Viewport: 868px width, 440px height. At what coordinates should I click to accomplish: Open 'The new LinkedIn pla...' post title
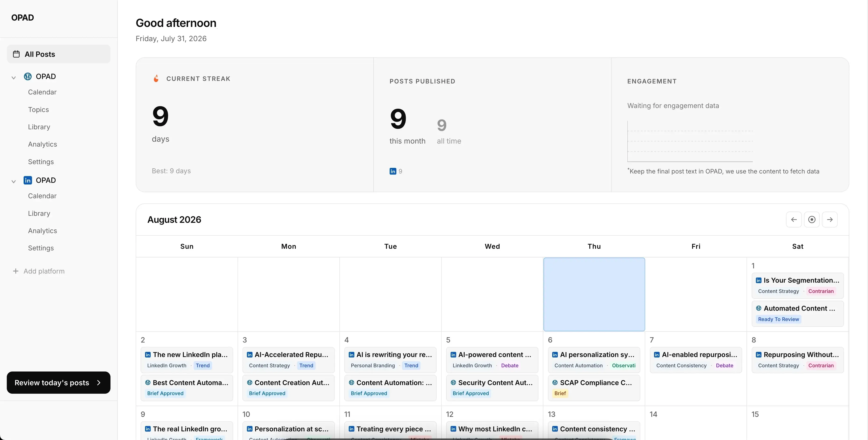point(190,355)
